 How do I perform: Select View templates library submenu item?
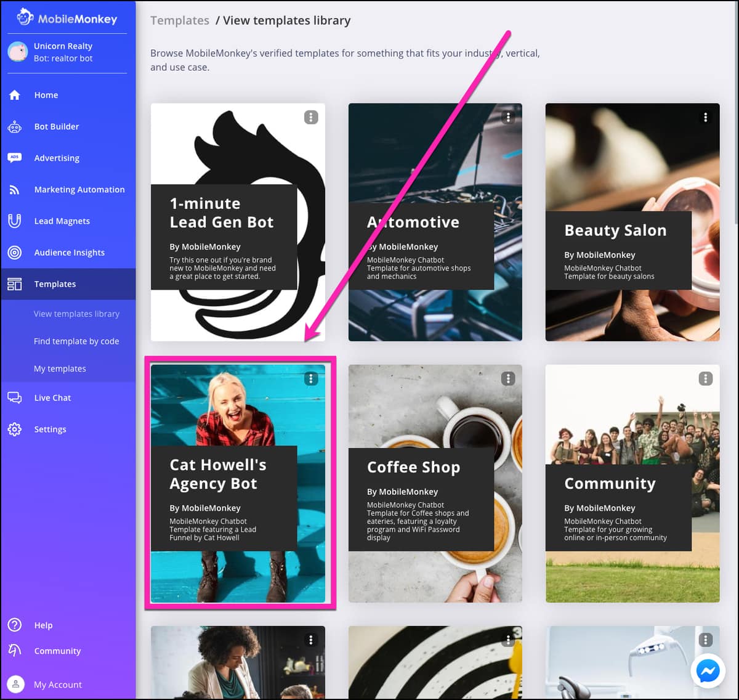click(x=76, y=314)
